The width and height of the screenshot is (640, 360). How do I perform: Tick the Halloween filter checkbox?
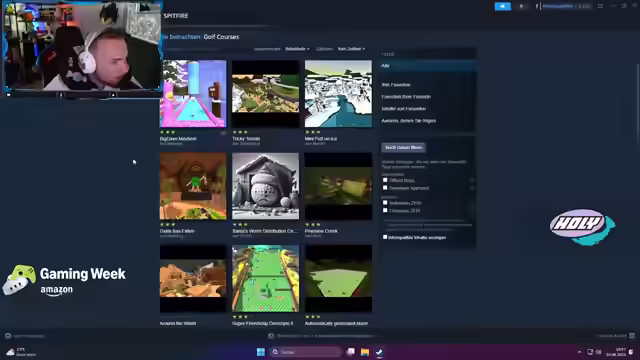click(385, 202)
